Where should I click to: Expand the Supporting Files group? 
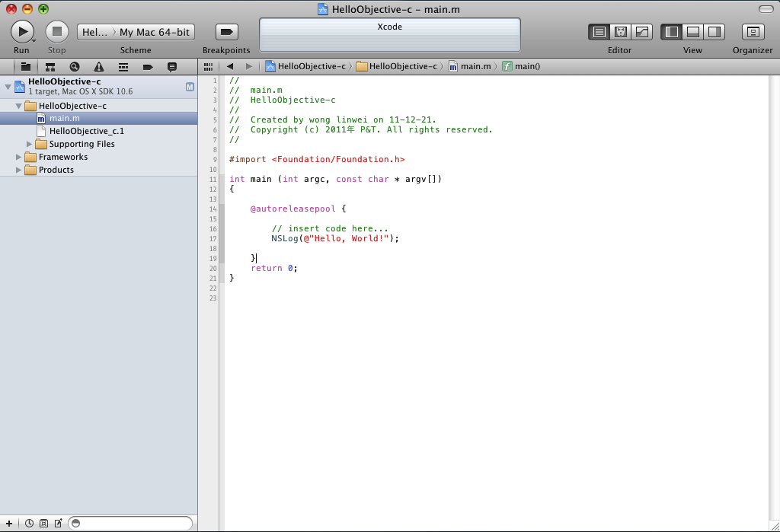pyautogui.click(x=30, y=144)
